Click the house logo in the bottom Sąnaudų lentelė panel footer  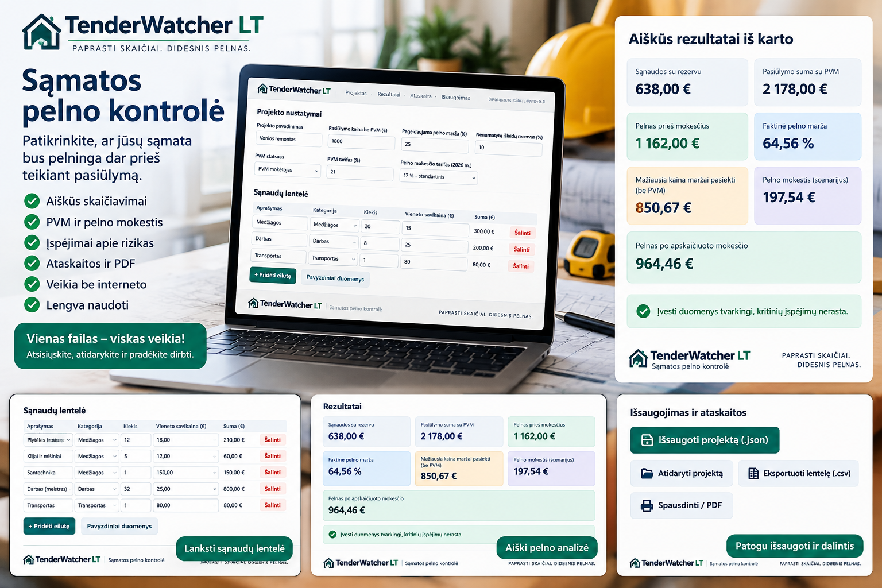(x=28, y=559)
